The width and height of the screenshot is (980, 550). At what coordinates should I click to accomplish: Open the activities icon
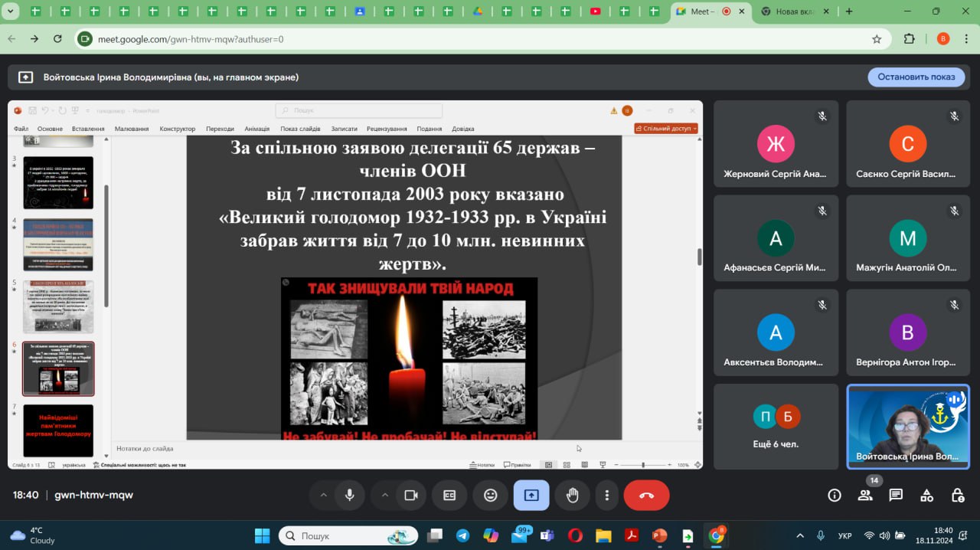pyautogui.click(x=926, y=495)
